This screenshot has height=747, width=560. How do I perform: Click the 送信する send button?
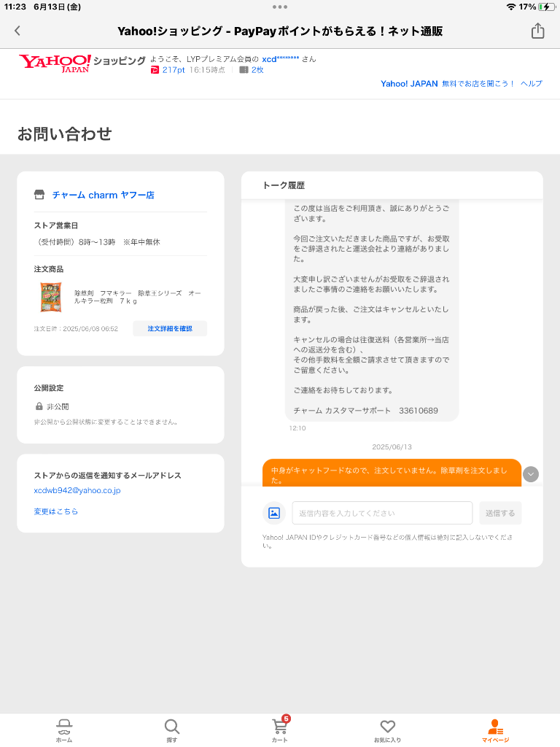(500, 513)
